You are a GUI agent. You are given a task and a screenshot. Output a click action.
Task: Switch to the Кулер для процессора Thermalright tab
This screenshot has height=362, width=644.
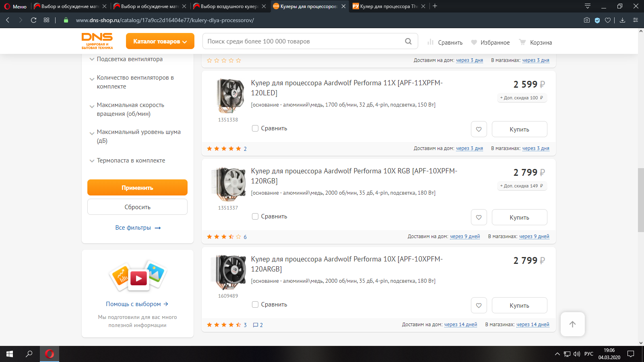[388, 6]
